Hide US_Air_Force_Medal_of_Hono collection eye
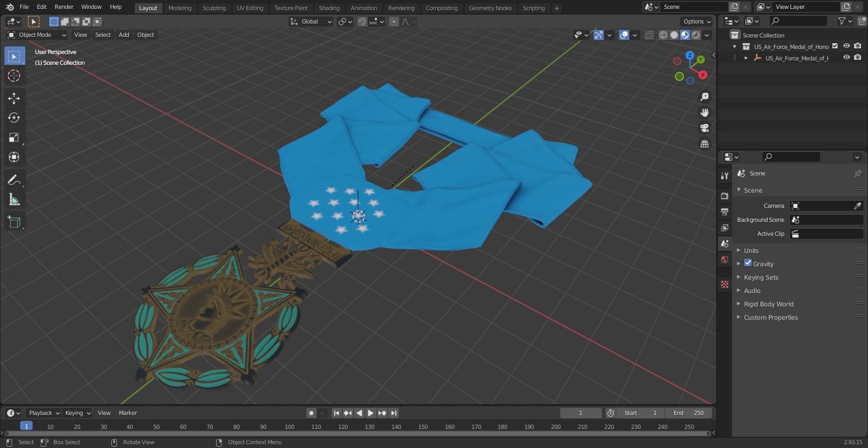 coord(846,46)
